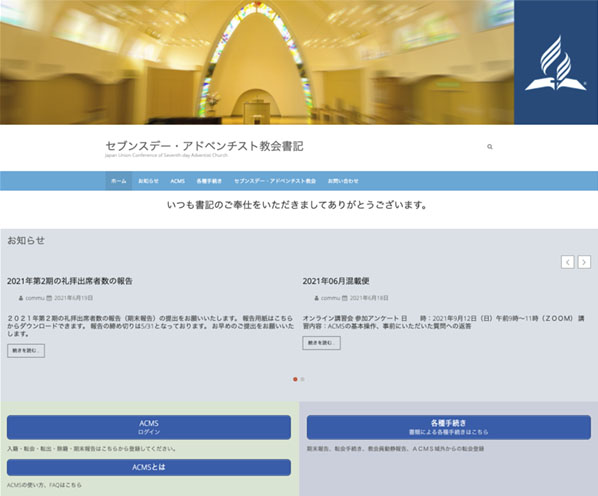The width and height of the screenshot is (598, 496).
Task: Click 続きを読む under 礼拝出席者数の報告
Action: click(x=26, y=351)
